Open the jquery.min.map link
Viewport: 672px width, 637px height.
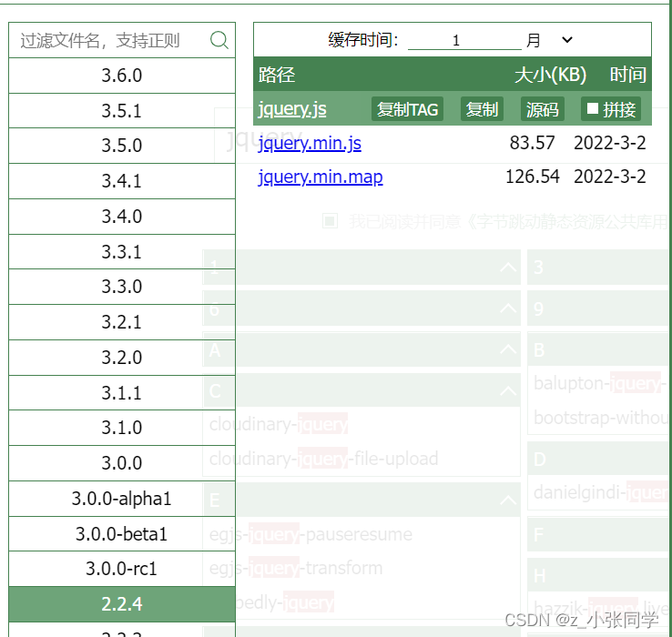[321, 177]
